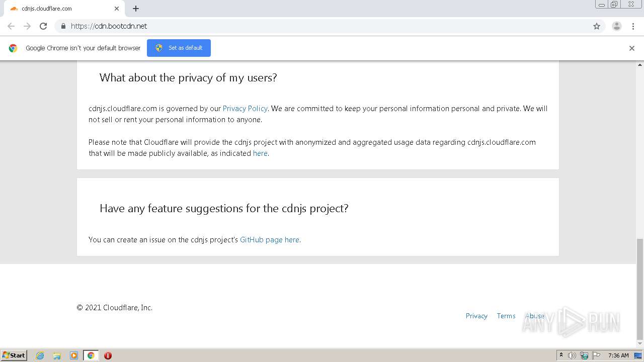
Task: Follow the 'here' usage data link
Action: click(x=260, y=153)
